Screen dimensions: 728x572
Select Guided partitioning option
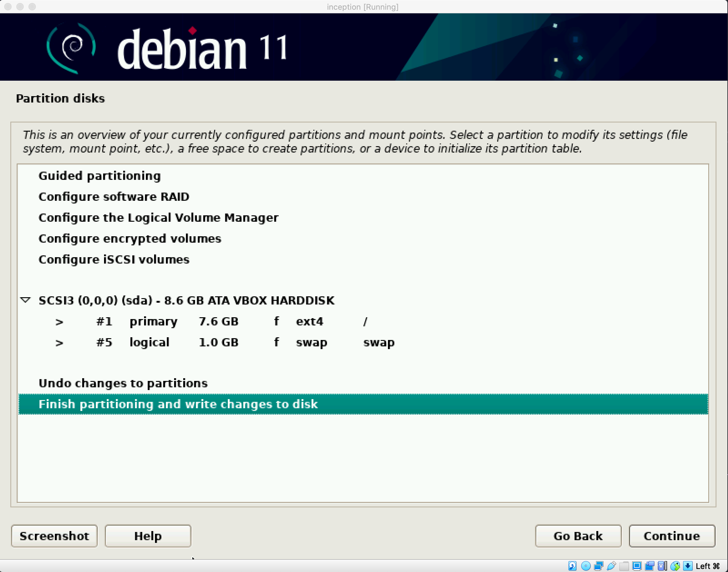(99, 176)
